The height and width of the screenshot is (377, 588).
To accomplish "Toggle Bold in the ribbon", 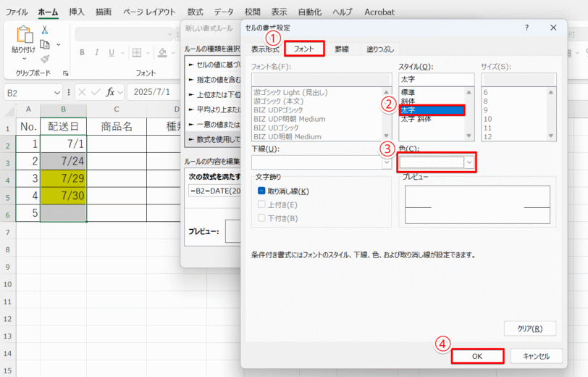I will [82, 53].
